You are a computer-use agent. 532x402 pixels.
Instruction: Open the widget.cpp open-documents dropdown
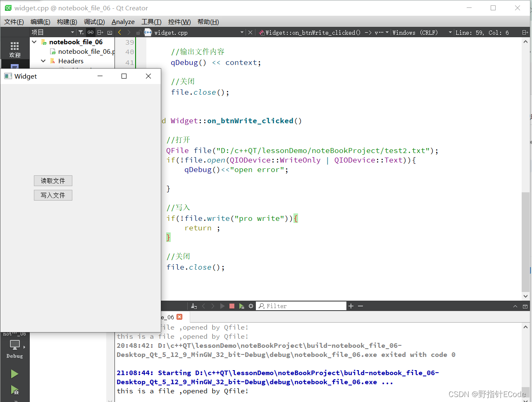click(x=242, y=32)
